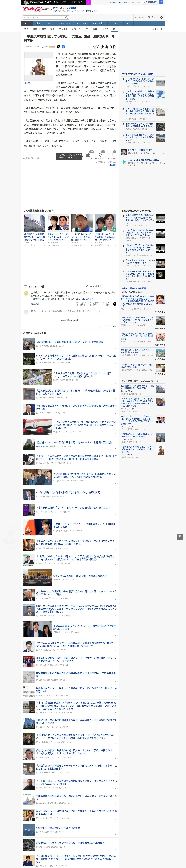Open the クルド人からも懸念 JICA article
186x868 pixels.
(x=76, y=357)
